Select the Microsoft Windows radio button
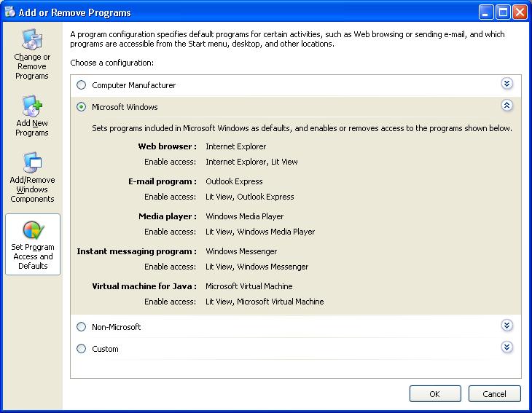Image resolution: width=532 pixels, height=413 pixels. click(x=81, y=107)
